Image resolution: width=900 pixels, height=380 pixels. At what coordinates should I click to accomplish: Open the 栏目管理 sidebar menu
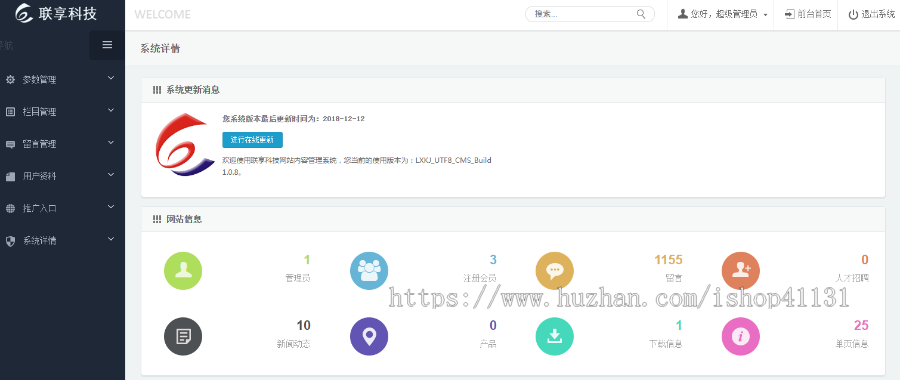(62, 112)
